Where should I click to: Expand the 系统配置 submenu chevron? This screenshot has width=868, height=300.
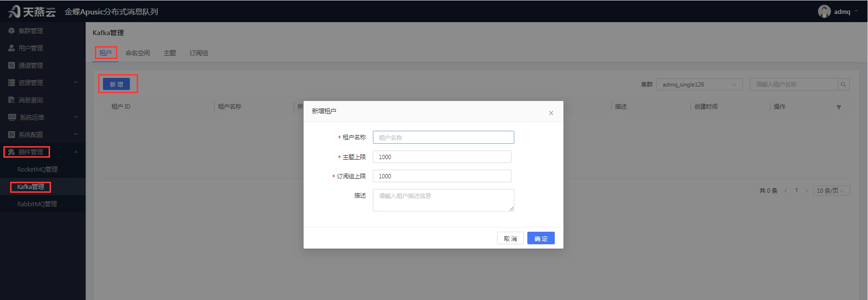click(76, 135)
